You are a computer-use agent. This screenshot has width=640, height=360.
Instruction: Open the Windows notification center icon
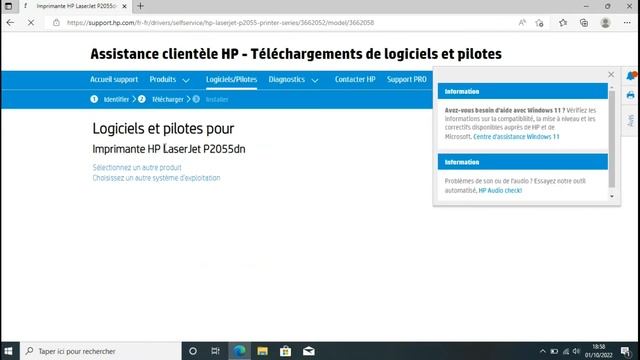(x=626, y=351)
